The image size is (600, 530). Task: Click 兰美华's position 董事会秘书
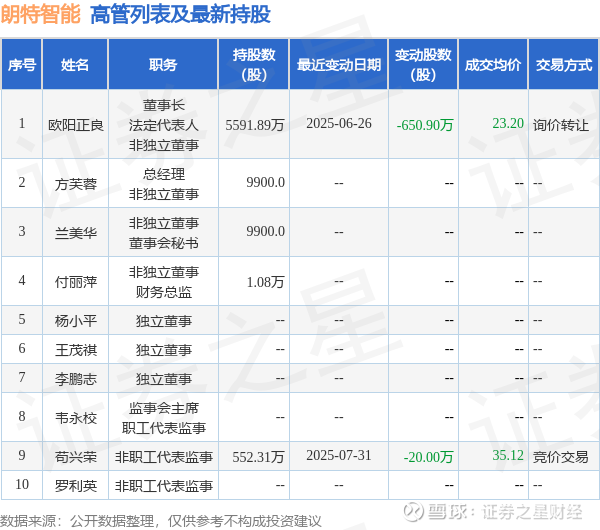point(164,243)
